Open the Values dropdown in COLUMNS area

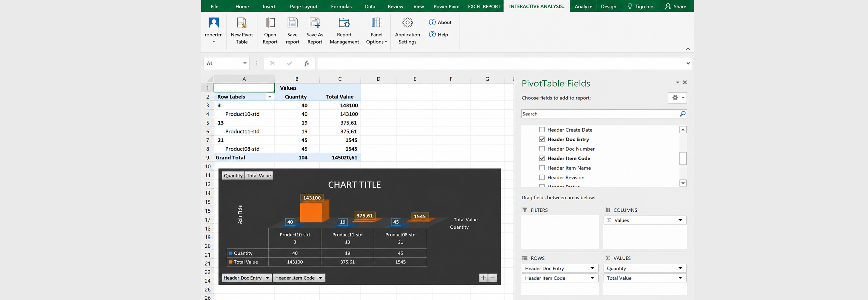click(x=680, y=220)
